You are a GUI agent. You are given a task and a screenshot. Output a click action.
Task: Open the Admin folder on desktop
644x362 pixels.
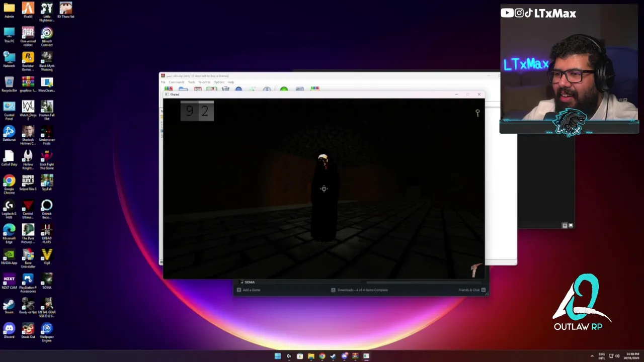[x=9, y=10]
